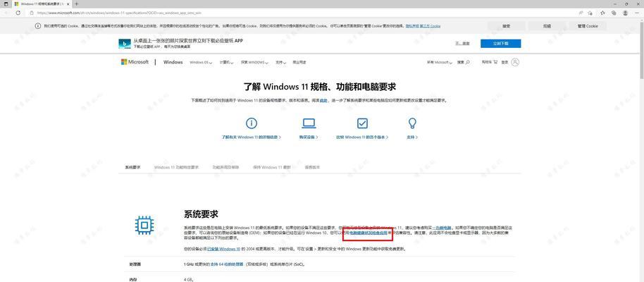Viewport: 644px width, 282px height.
Task: Click the circled info icon
Action: tap(251, 123)
